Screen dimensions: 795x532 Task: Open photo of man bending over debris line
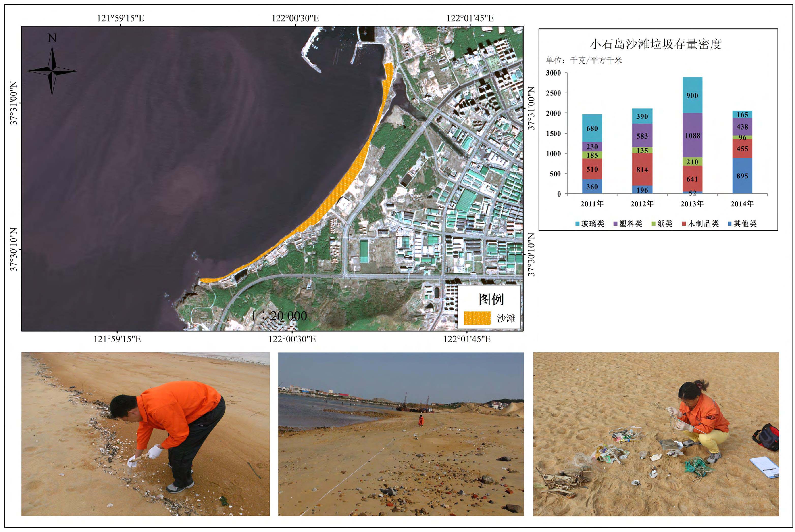pos(146,434)
